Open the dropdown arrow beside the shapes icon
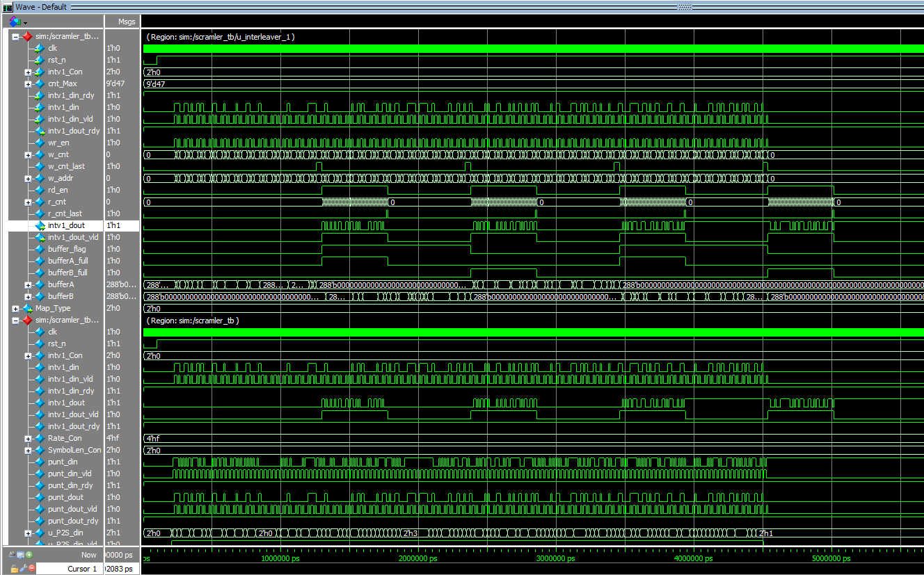Image resolution: width=924 pixels, height=575 pixels. [x=25, y=23]
